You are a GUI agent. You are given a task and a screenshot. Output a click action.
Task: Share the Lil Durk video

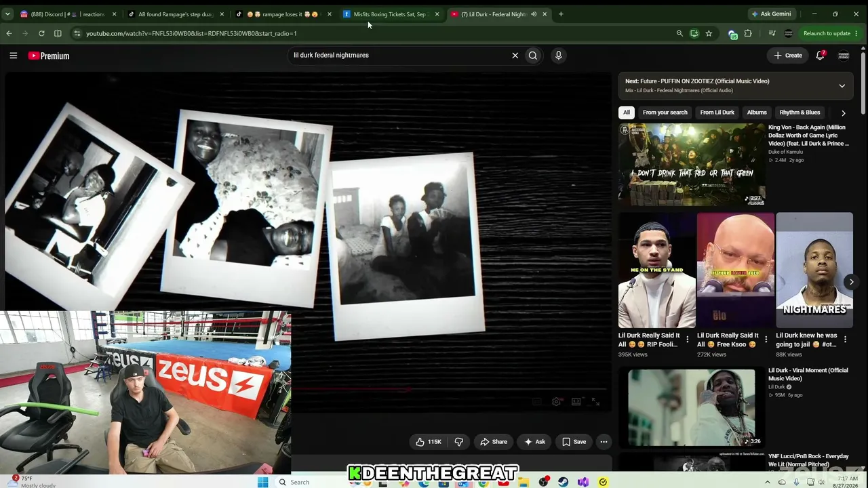pos(493,442)
